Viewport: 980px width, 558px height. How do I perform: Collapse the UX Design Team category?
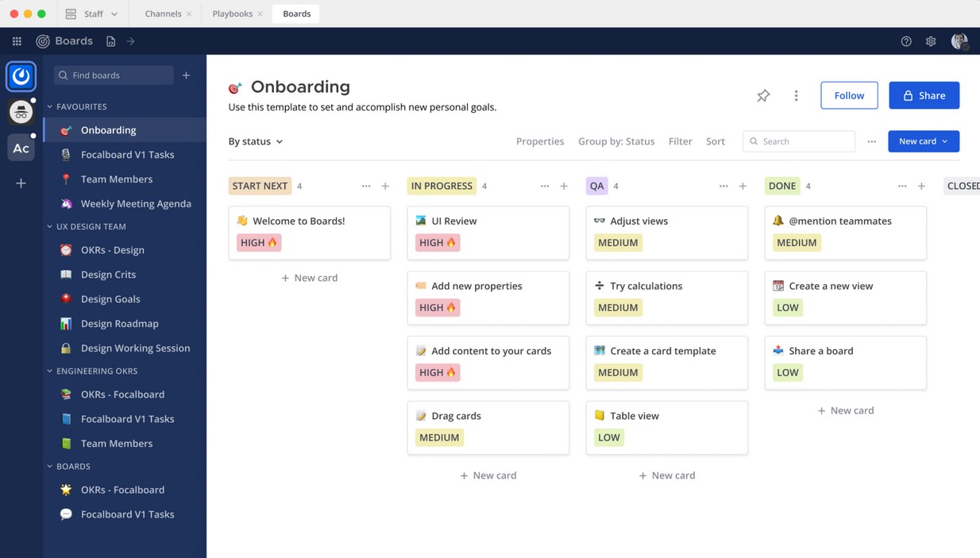click(x=50, y=226)
